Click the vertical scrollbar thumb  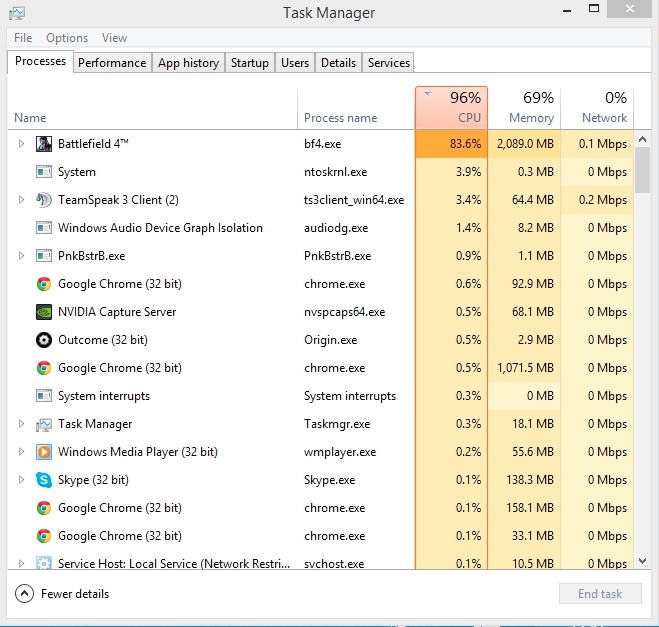642,170
